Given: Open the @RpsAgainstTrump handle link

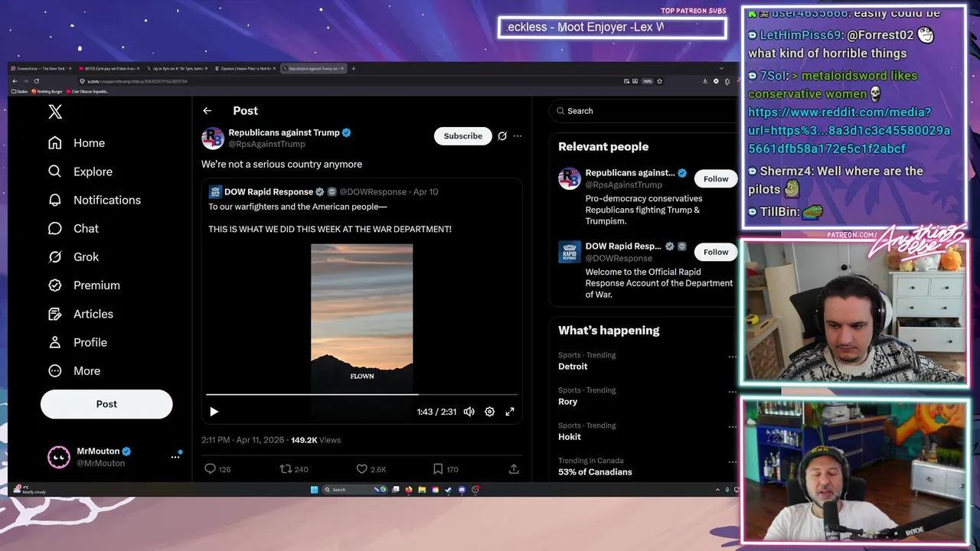Looking at the screenshot, I should 266,144.
